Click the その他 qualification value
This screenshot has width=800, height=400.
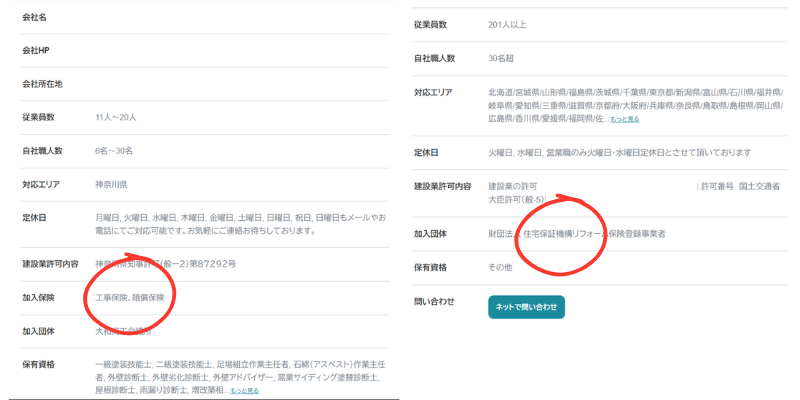(500, 268)
